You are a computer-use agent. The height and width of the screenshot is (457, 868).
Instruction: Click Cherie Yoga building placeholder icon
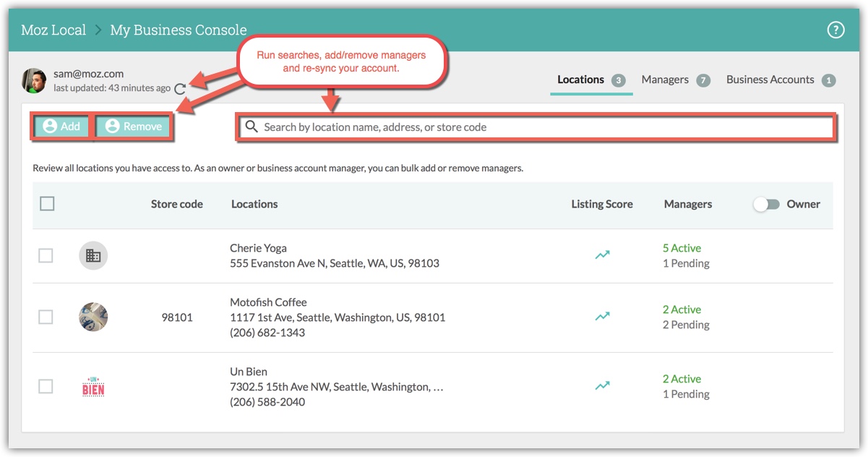pos(93,255)
